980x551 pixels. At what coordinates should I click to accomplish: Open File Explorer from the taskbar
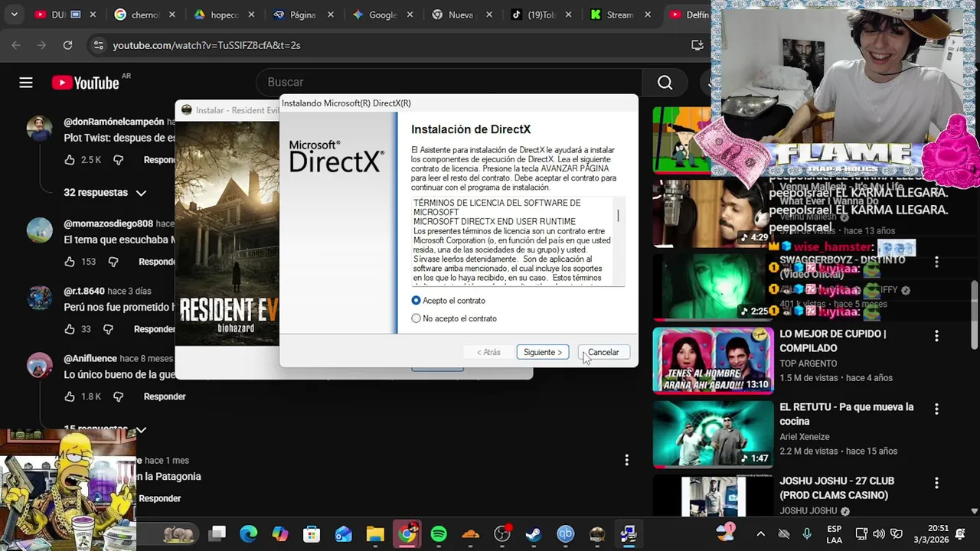(x=375, y=533)
